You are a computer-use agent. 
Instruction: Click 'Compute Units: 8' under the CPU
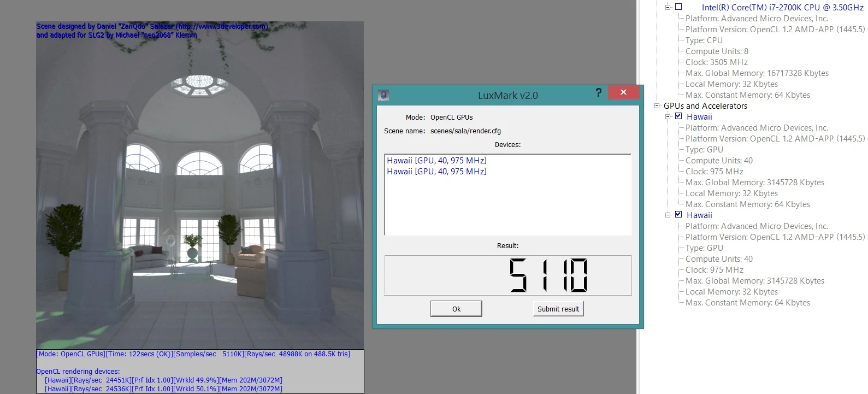click(x=717, y=51)
